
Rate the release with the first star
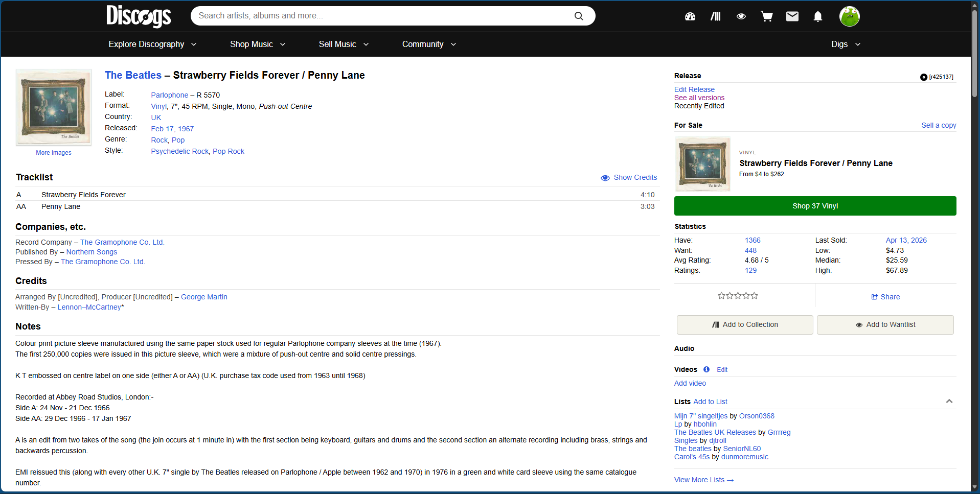(721, 295)
